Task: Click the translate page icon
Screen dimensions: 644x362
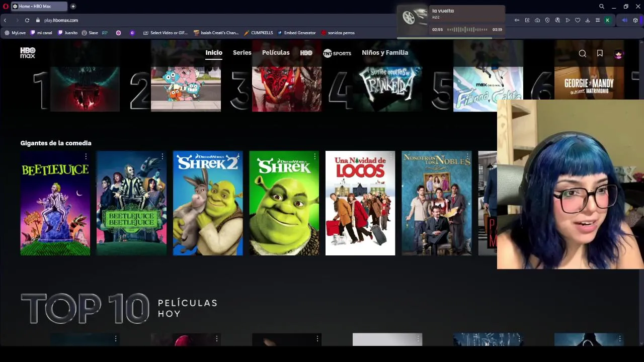Action: 557,20
